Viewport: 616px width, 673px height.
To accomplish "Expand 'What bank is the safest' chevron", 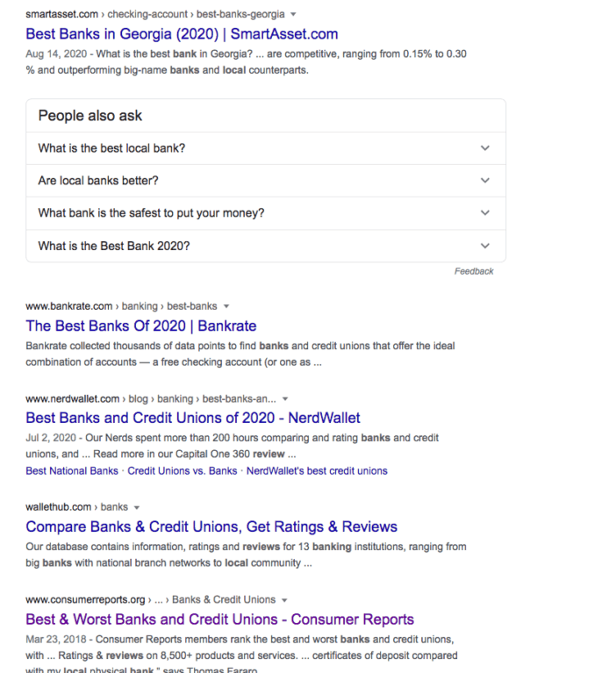I will (x=485, y=213).
